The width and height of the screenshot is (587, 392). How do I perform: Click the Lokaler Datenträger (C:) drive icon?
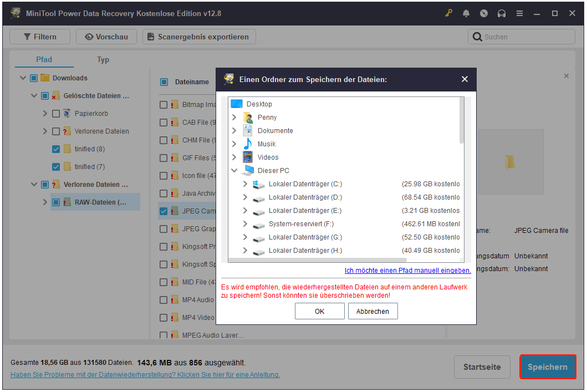point(259,184)
